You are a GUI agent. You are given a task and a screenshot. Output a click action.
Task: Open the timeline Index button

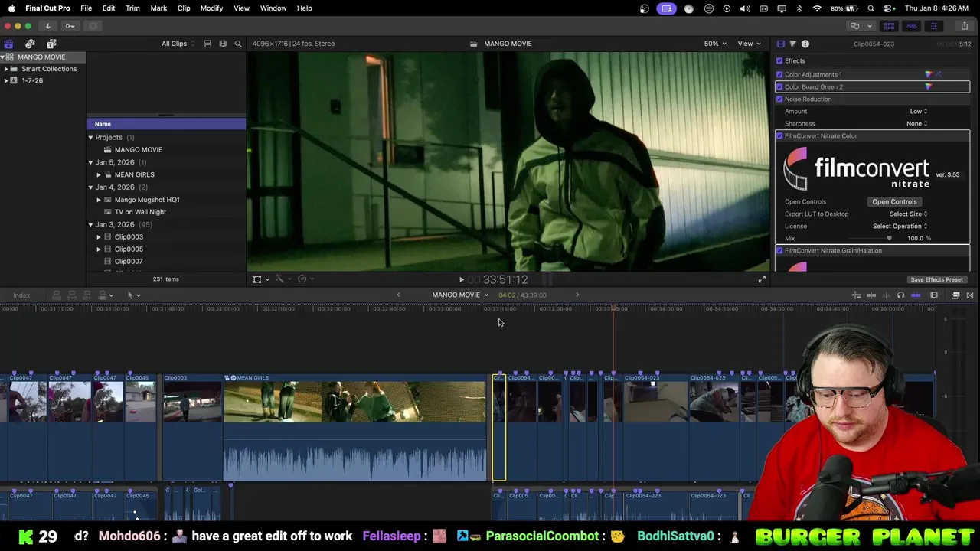coord(21,295)
